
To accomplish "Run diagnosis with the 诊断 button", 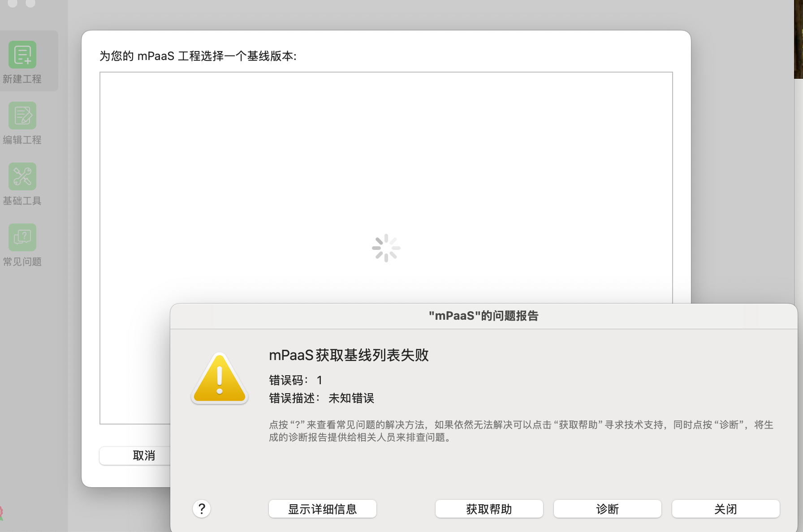I will pos(608,509).
